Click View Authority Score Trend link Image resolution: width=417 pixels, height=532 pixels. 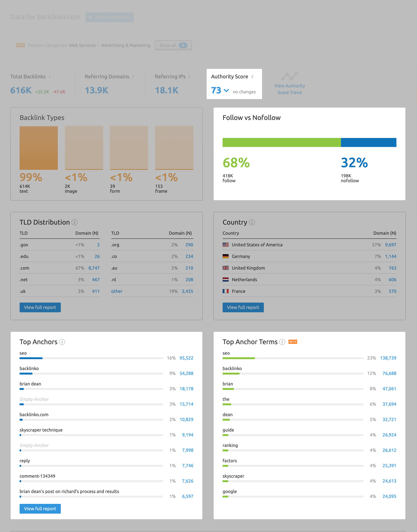click(x=290, y=88)
